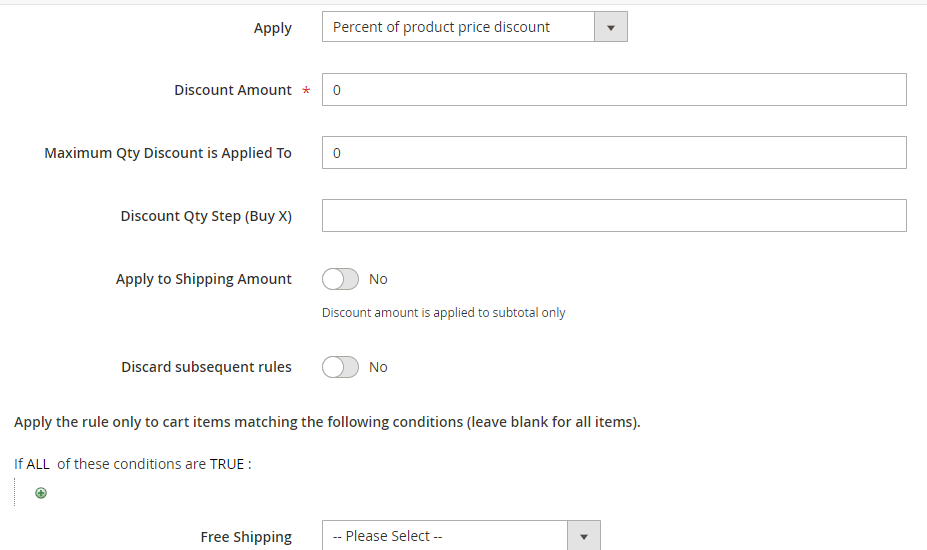
Task: Click the "No" label beside Discard subsequent rules
Action: [378, 367]
